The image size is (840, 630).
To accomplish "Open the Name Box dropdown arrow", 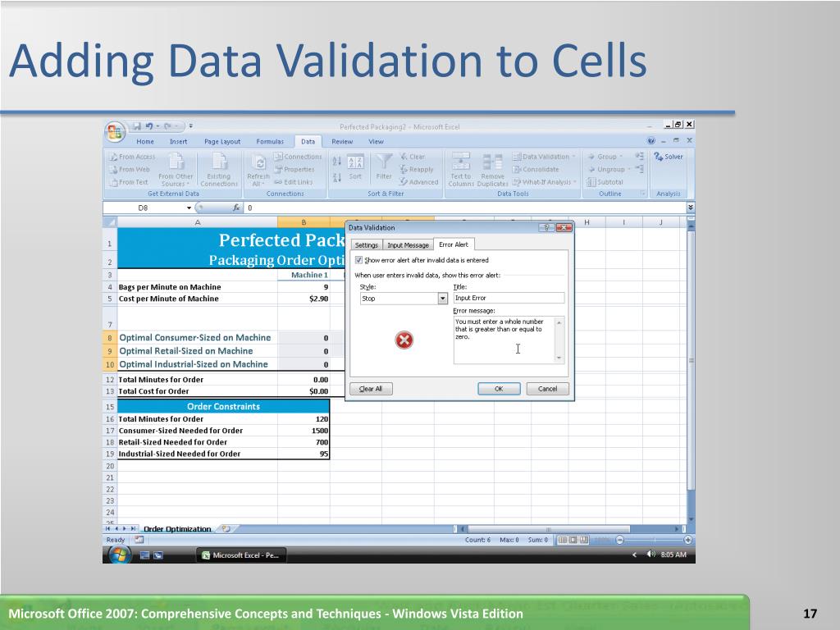I will tap(189, 208).
